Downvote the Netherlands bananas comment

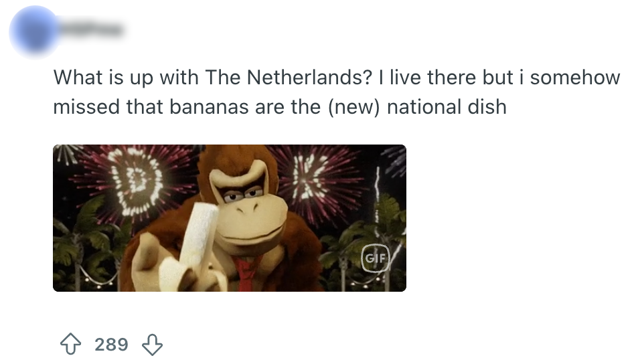(153, 345)
